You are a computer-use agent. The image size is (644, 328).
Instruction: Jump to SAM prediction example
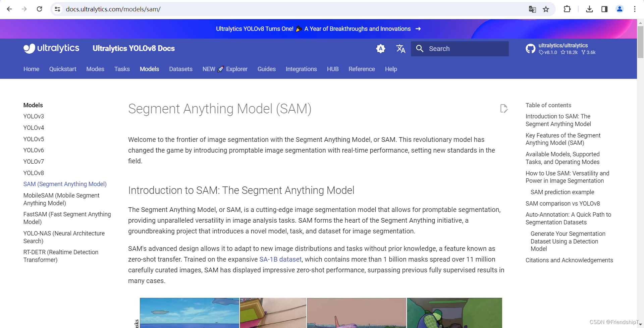pyautogui.click(x=562, y=192)
